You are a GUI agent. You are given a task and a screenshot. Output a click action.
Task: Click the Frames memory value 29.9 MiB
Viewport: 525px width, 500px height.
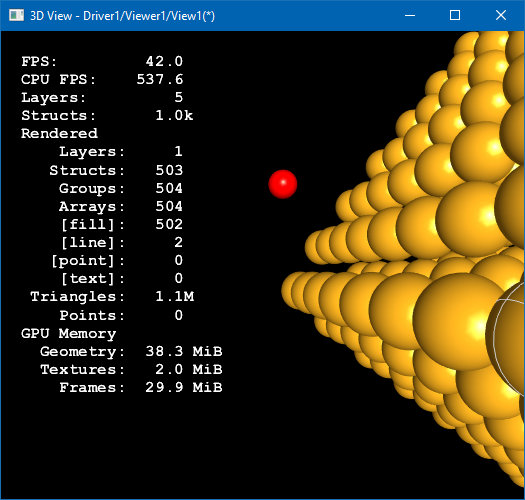[184, 387]
